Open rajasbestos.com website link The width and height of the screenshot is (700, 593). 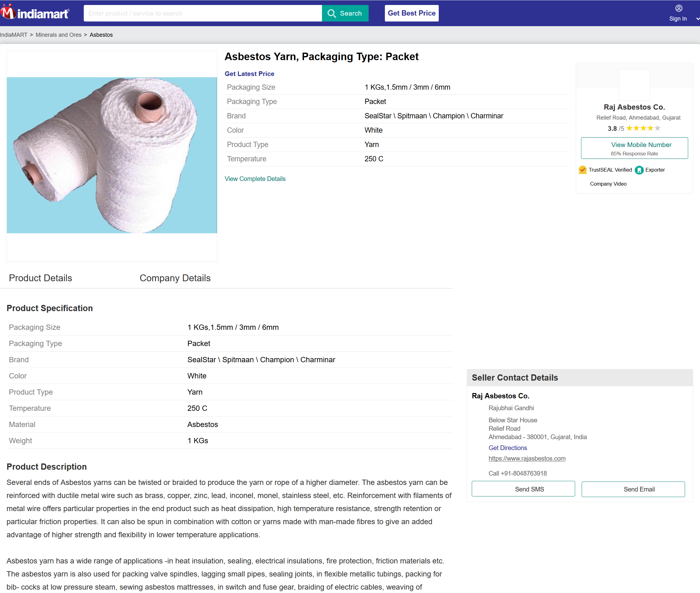pos(527,458)
